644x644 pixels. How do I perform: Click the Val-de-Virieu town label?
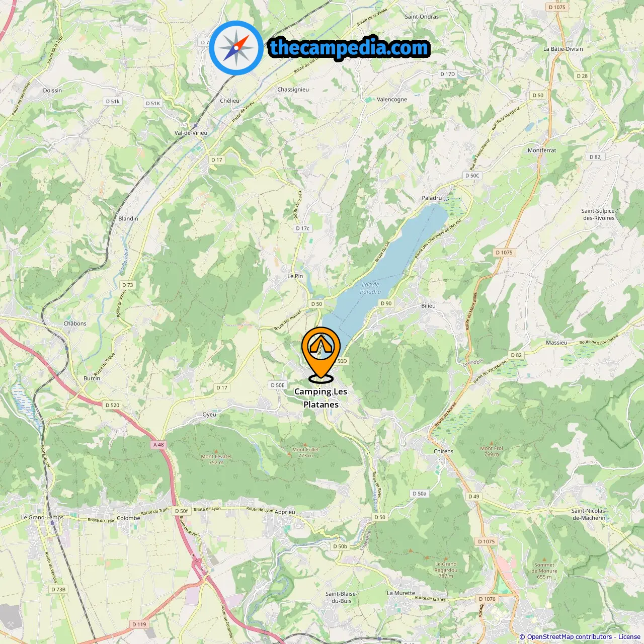[191, 133]
